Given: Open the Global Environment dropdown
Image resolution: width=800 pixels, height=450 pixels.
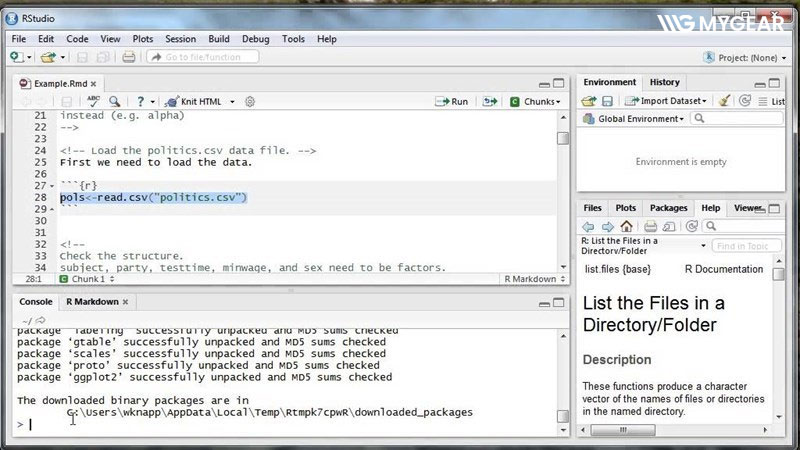Looking at the screenshot, I should [633, 119].
